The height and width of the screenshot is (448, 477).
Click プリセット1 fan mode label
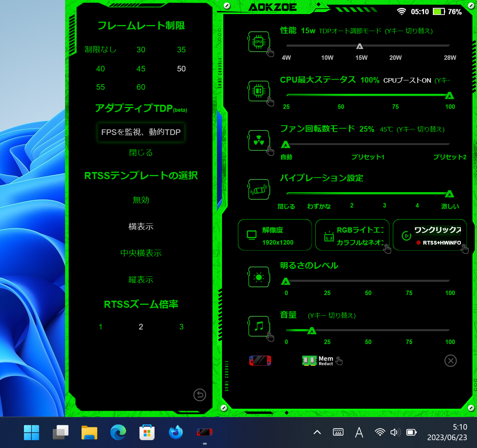click(x=368, y=157)
